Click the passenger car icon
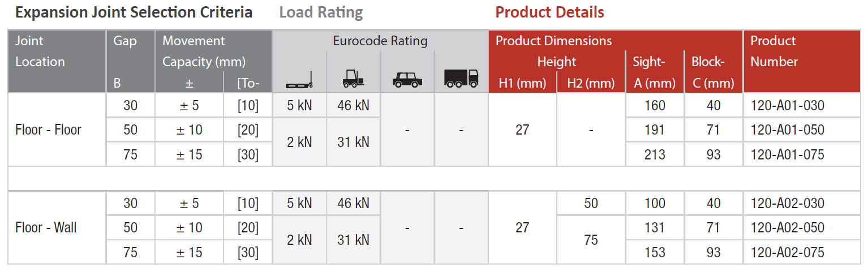868x268 pixels. pyautogui.click(x=407, y=80)
